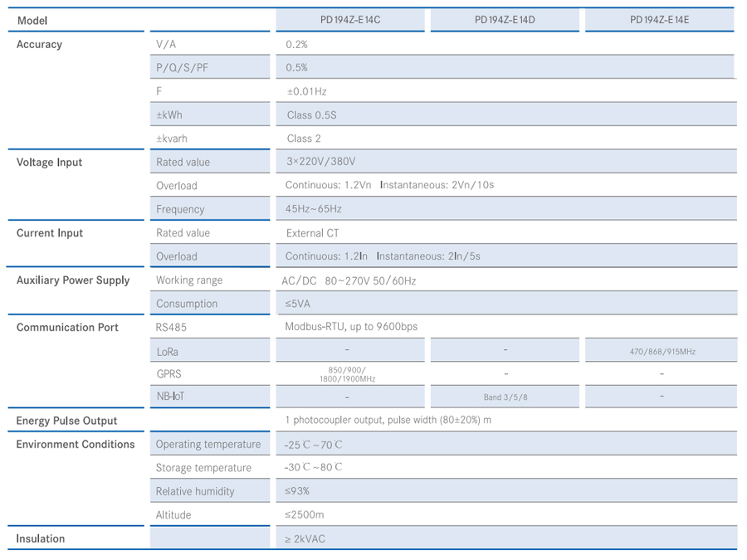Select the current overload Continuous 1.2In text
This screenshot has width=747, height=560.
326,256
